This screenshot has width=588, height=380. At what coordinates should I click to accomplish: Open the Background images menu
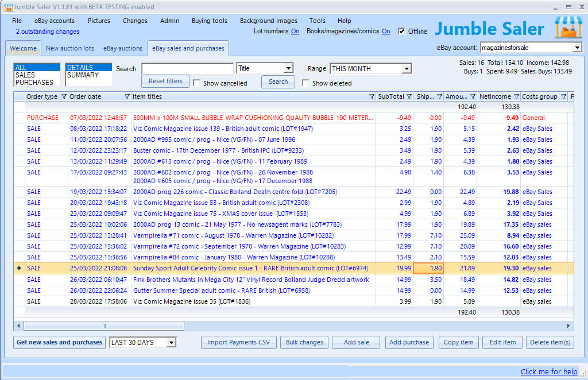click(x=269, y=21)
